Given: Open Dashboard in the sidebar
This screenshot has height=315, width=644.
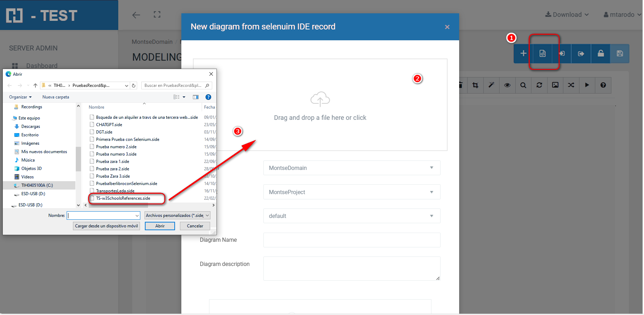Looking at the screenshot, I should (x=41, y=66).
